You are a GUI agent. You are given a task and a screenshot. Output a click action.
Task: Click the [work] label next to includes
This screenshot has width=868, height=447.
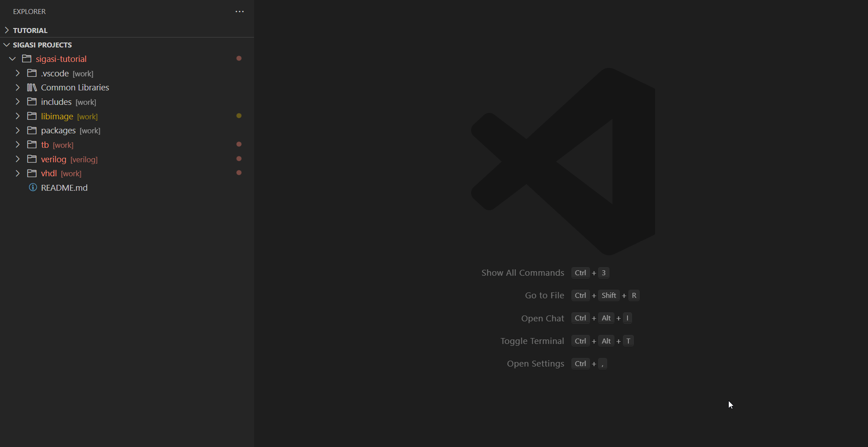tap(86, 102)
